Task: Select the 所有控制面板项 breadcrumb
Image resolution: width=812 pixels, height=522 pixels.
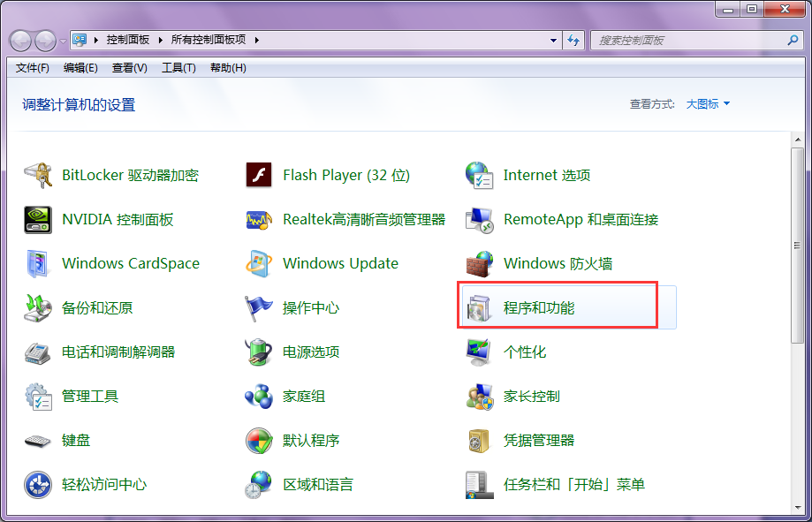Action: tap(209, 40)
